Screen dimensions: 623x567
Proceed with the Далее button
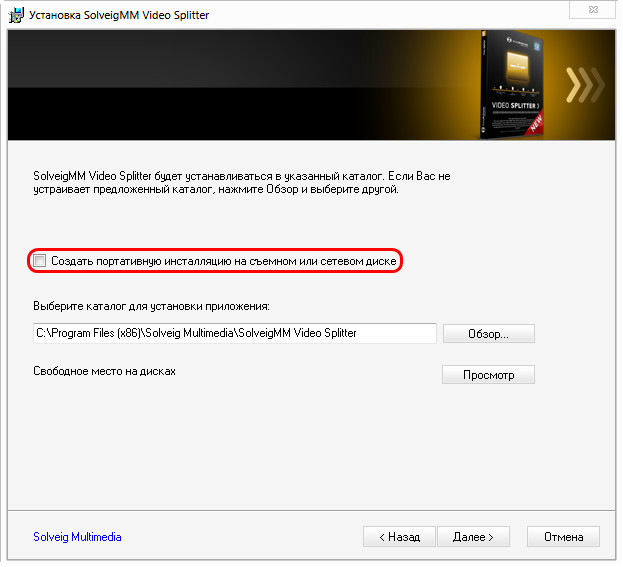[x=473, y=537]
